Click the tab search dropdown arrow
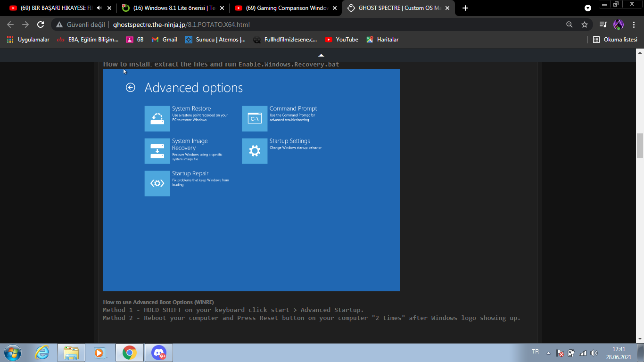 coord(588,8)
